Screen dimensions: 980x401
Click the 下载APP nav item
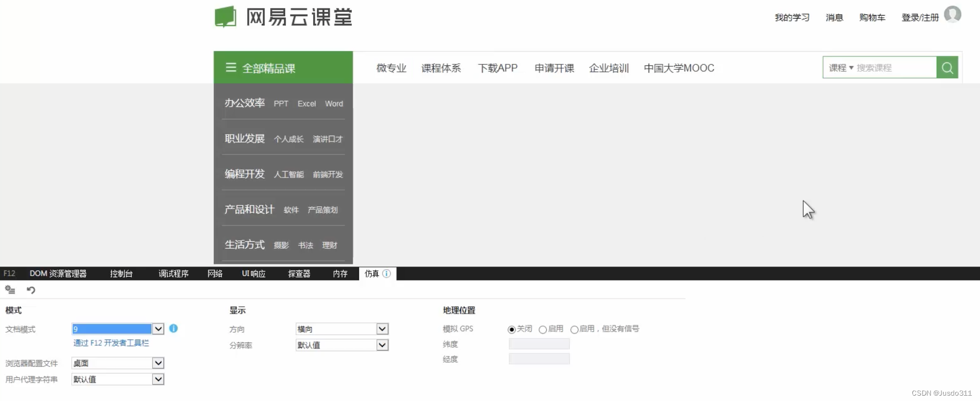click(498, 68)
